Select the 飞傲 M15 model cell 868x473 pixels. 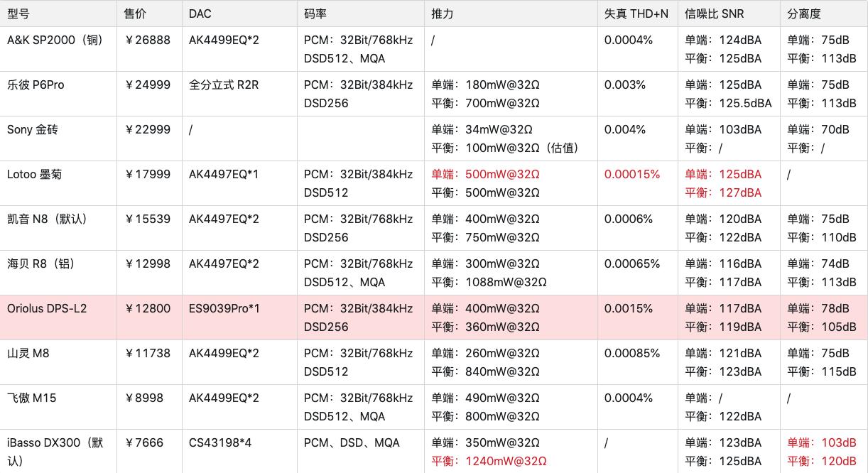(31, 398)
